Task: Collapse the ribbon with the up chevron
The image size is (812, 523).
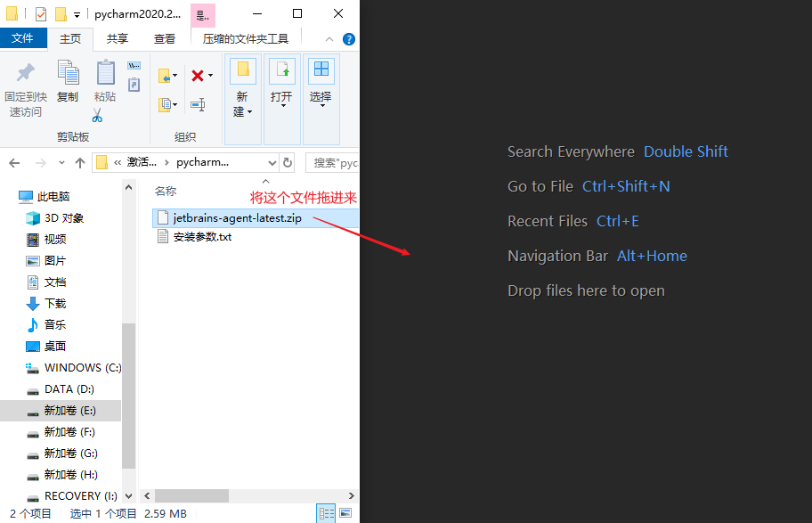Action: click(329, 39)
